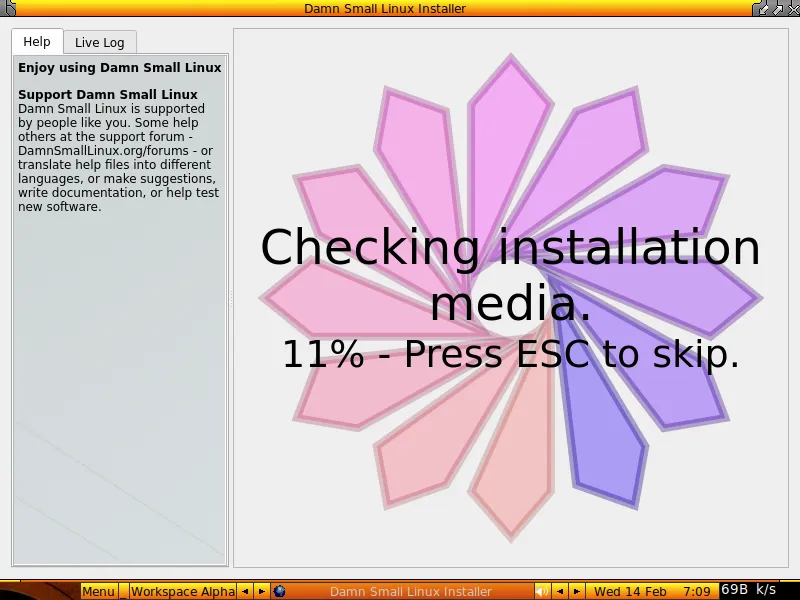This screenshot has width=800, height=600.
Task: Click the speaker volume icon
Action: point(542,592)
